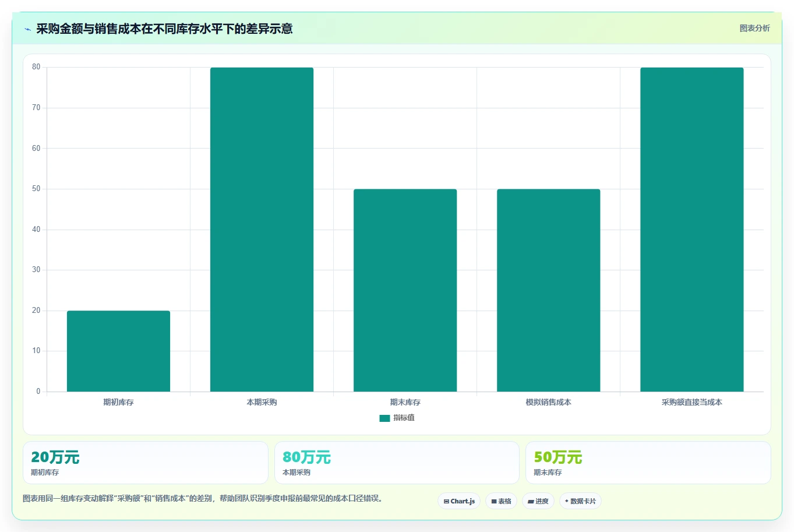Click the icon inside the 表格 chip
Image resolution: width=794 pixels, height=532 pixels.
494,501
